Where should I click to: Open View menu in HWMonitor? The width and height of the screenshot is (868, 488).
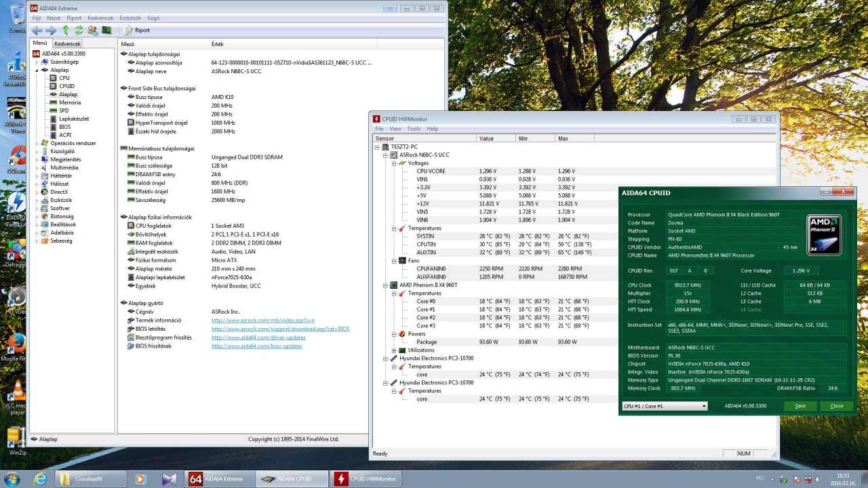tap(395, 129)
